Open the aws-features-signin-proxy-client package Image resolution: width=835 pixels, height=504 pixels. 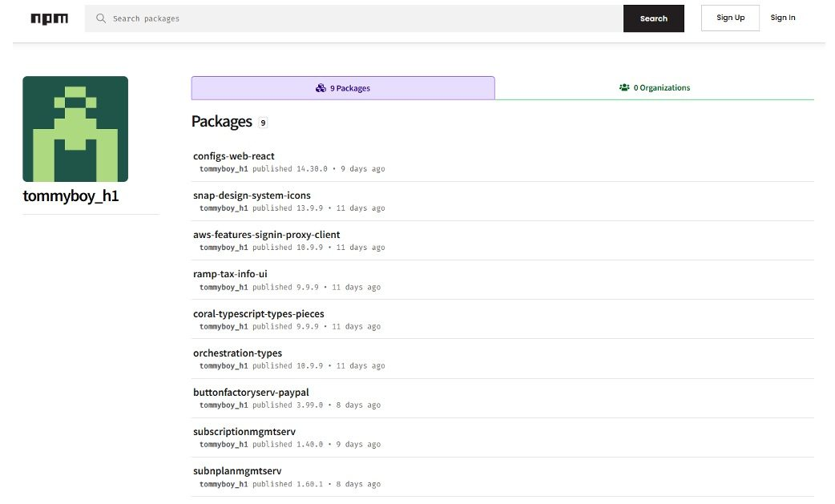tap(266, 234)
